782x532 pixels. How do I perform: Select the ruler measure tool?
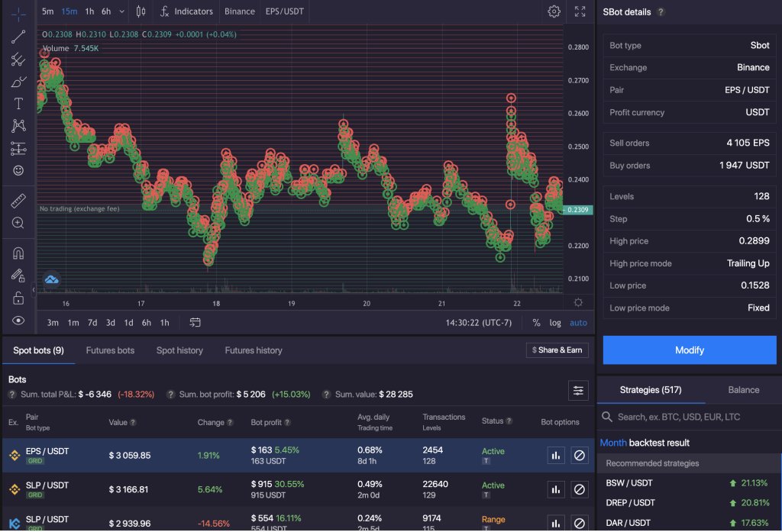tap(18, 201)
